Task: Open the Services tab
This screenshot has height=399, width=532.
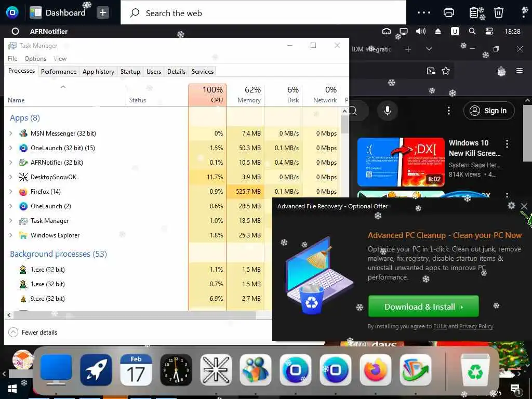Action: click(202, 72)
